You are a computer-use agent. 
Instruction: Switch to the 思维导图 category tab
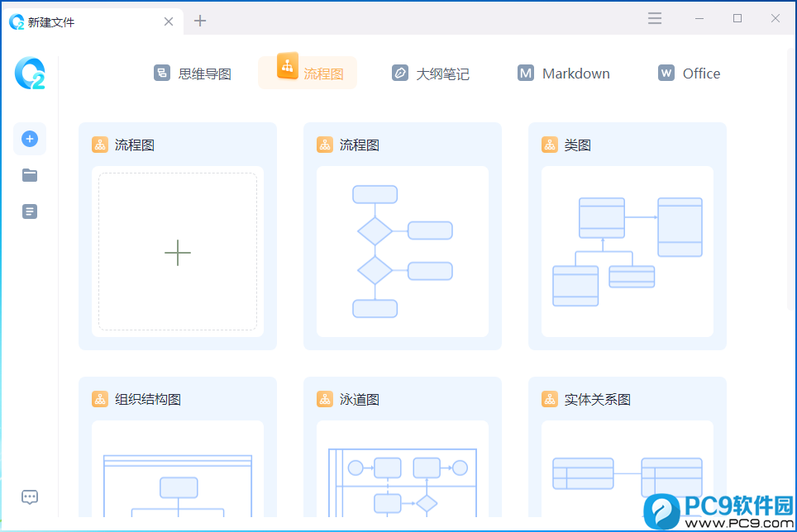point(193,73)
